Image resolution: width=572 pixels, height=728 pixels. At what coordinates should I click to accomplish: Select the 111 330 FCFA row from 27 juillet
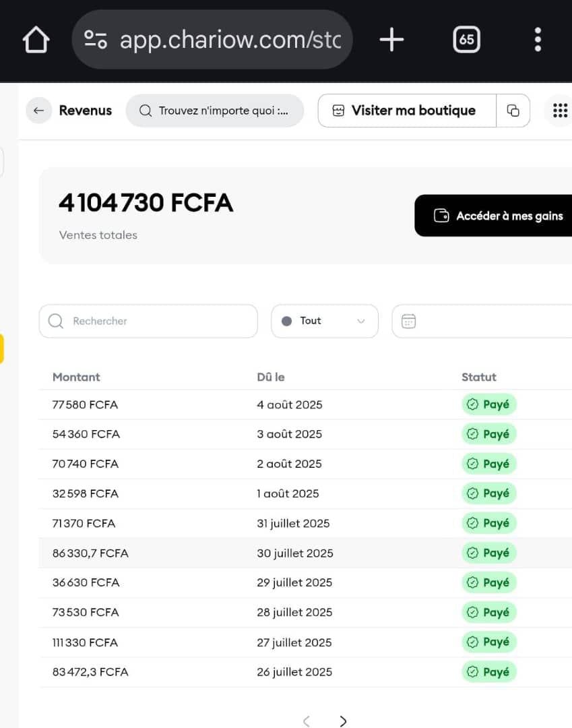pyautogui.click(x=86, y=642)
